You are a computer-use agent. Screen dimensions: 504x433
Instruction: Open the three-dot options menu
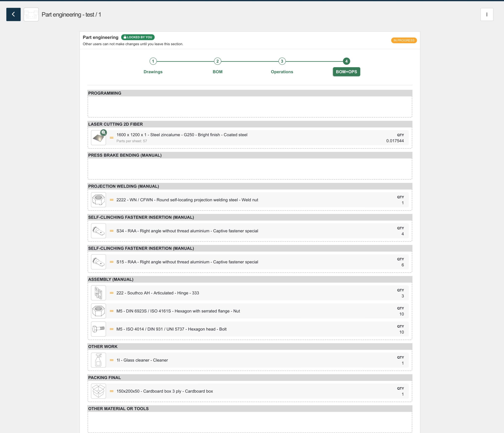click(x=487, y=14)
